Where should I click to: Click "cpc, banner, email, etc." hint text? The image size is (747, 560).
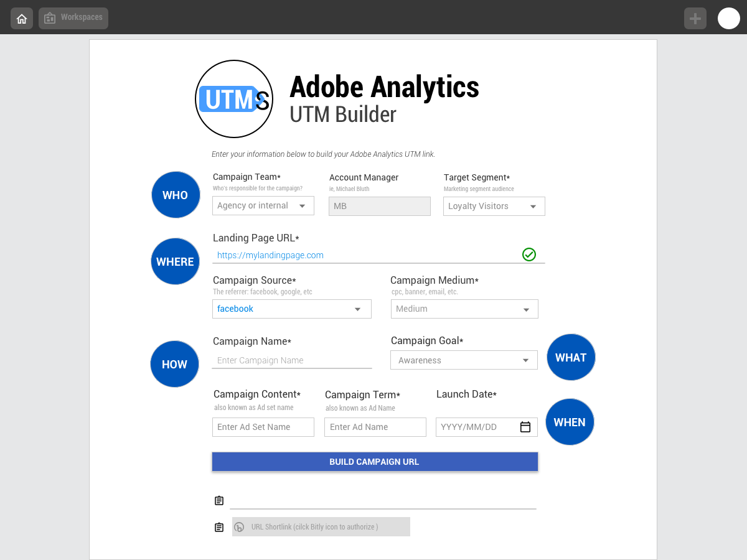click(425, 292)
